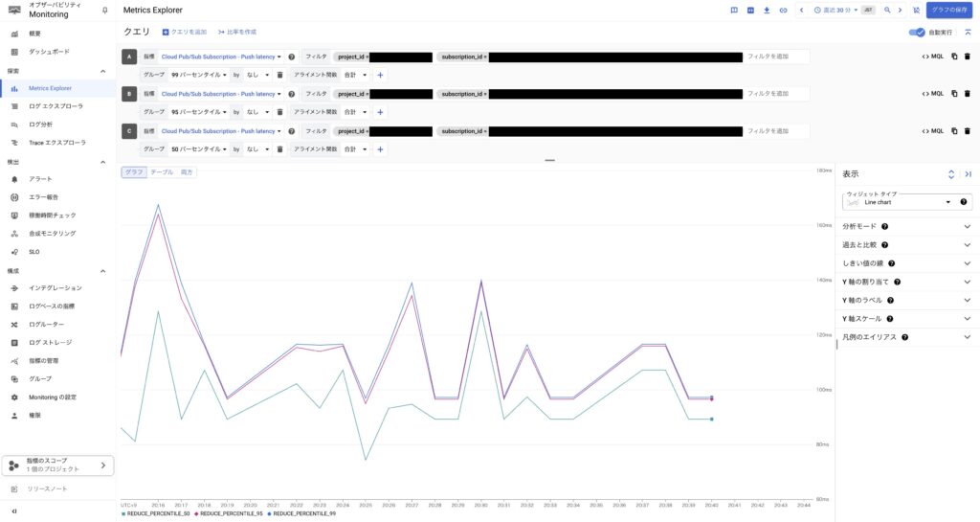
Task: Toggle the 自動実行 auto-run switch
Action: (x=919, y=32)
